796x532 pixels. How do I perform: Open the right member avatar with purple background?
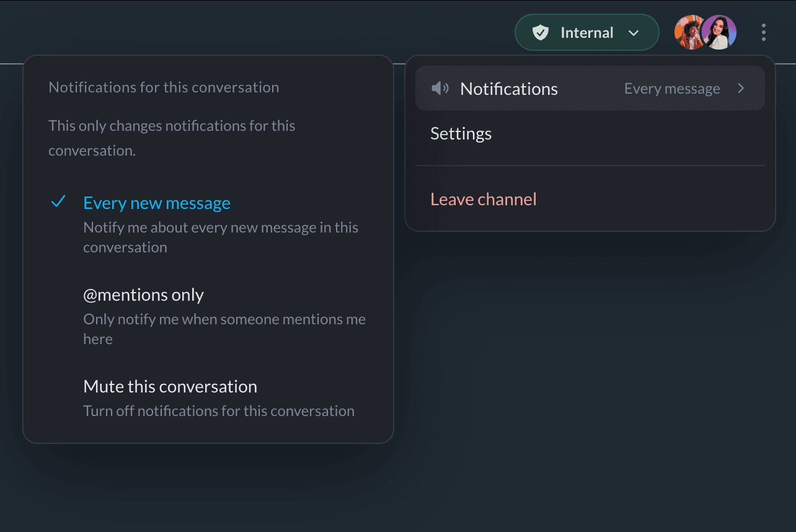tap(720, 32)
